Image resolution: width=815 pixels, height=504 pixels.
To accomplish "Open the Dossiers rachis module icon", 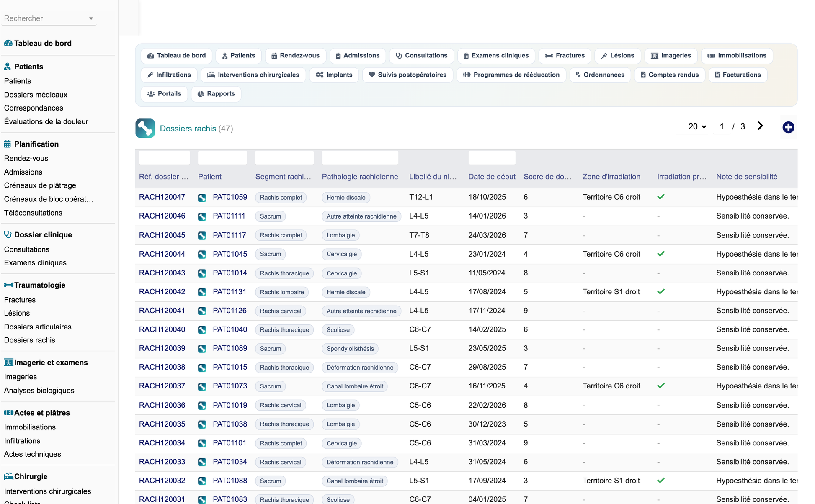I will (145, 129).
